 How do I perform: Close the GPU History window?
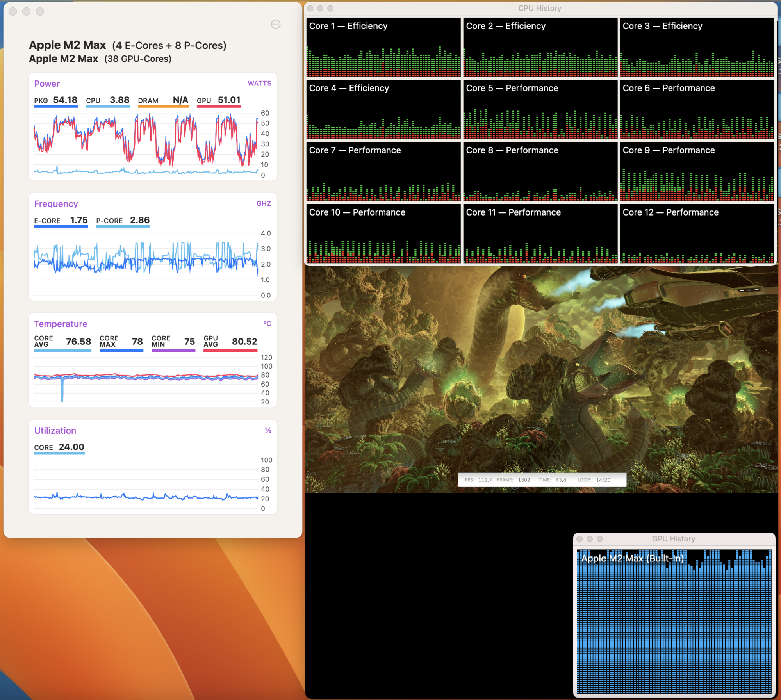point(580,539)
